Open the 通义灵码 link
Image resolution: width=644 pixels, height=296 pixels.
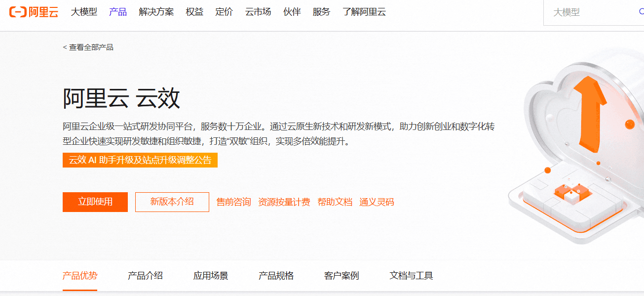pos(377,202)
